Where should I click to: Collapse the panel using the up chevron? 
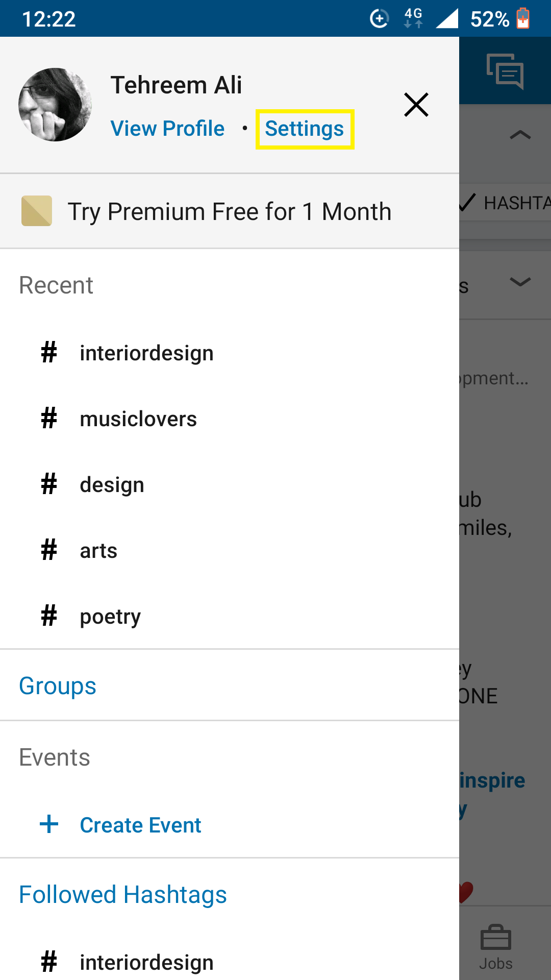[519, 134]
